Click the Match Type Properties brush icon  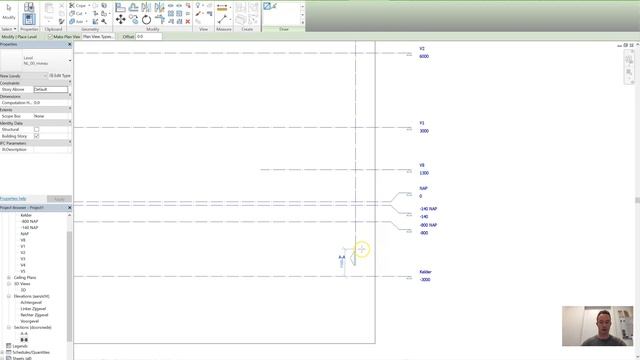click(62, 21)
